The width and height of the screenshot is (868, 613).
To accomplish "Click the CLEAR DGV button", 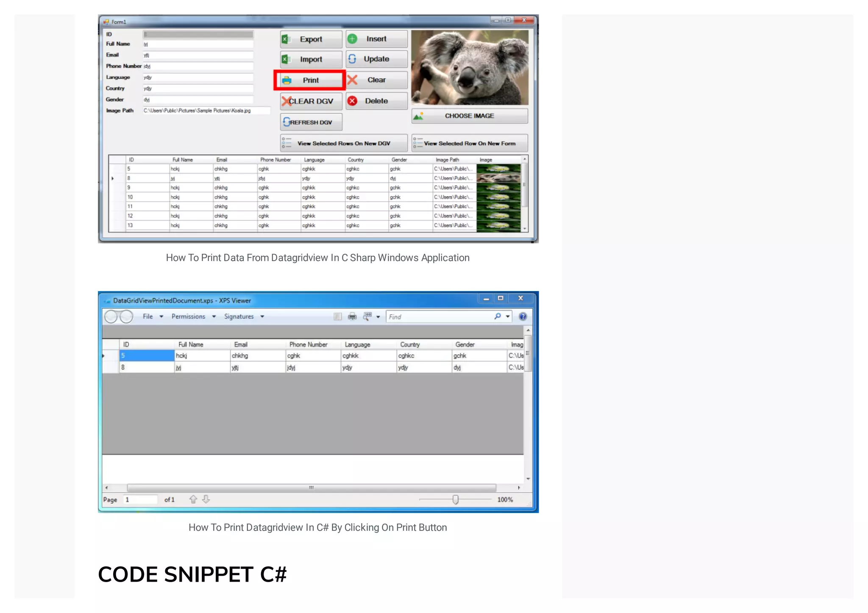I will click(x=311, y=101).
